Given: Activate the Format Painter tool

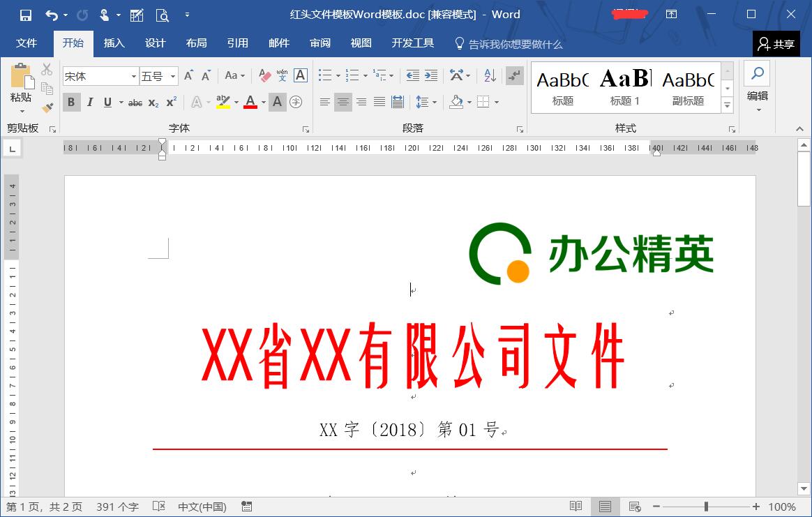Looking at the screenshot, I should 47,107.
